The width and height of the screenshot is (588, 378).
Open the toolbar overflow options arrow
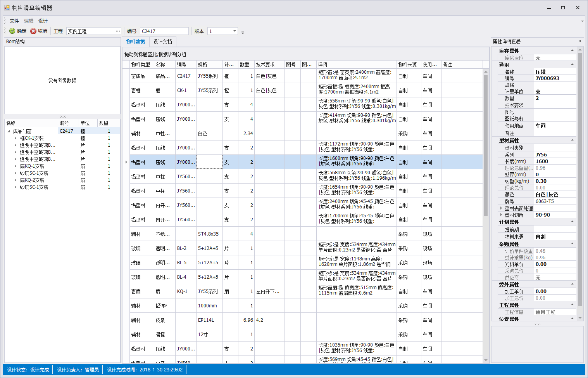pyautogui.click(x=243, y=33)
